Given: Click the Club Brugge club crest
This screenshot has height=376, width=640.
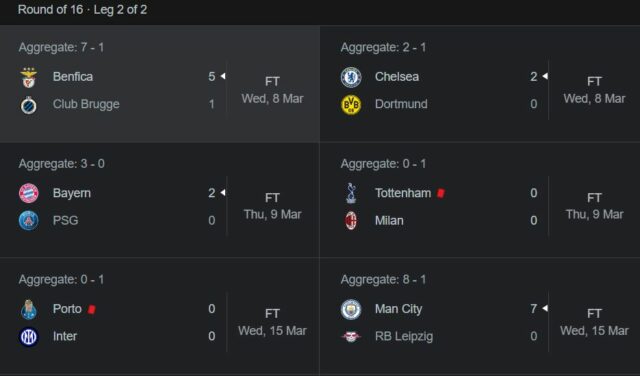Looking at the screenshot, I should coord(29,105).
